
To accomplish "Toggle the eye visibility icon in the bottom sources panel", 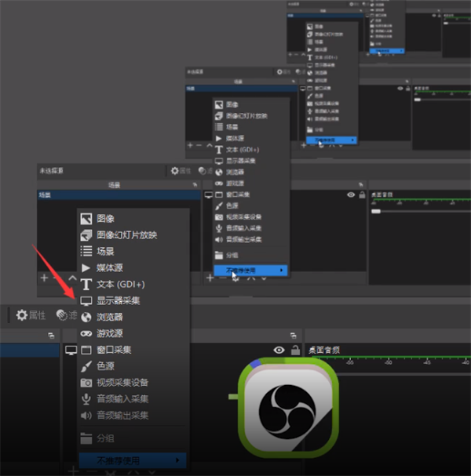I will tap(279, 351).
